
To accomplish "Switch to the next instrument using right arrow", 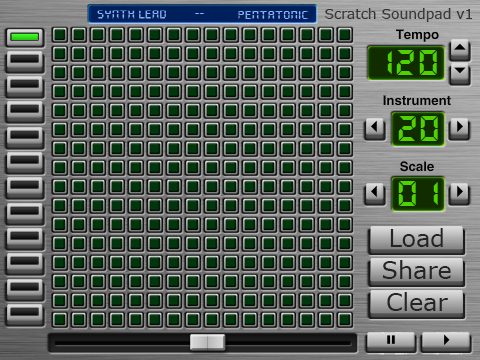I will click(459, 129).
